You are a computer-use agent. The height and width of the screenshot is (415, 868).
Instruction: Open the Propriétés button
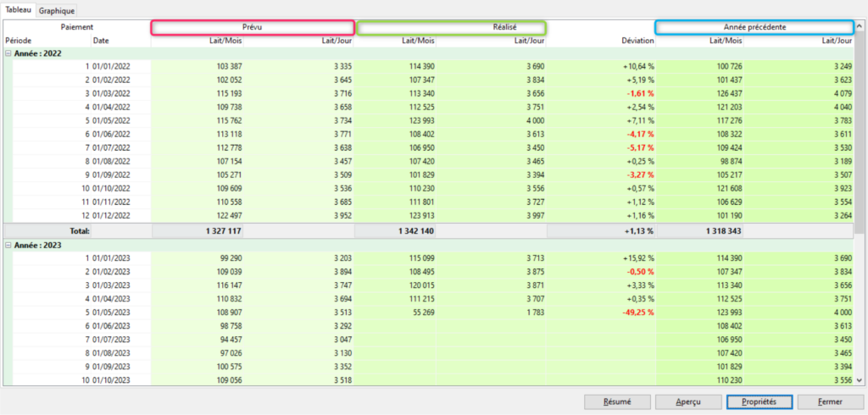click(759, 402)
